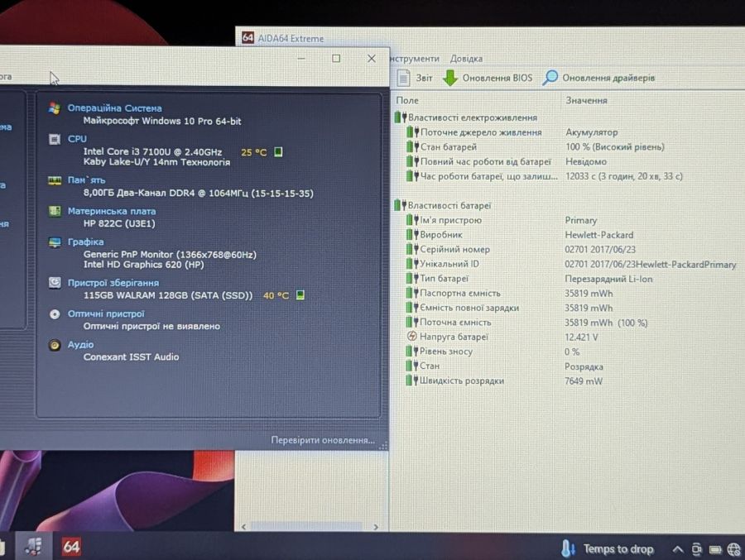
Task: Click Оновлення драйверів magnifier button
Action: [598, 78]
